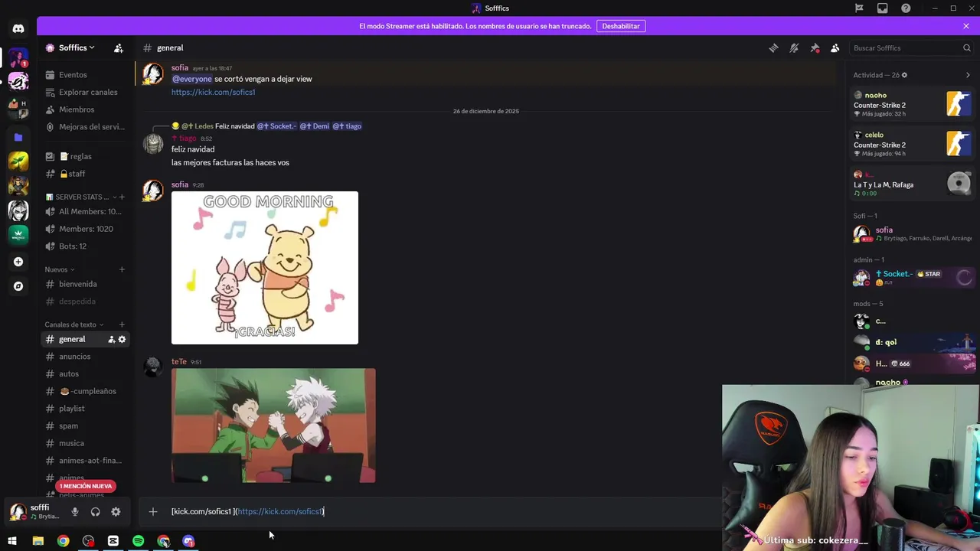Add channel to Nuevos category

click(x=122, y=269)
